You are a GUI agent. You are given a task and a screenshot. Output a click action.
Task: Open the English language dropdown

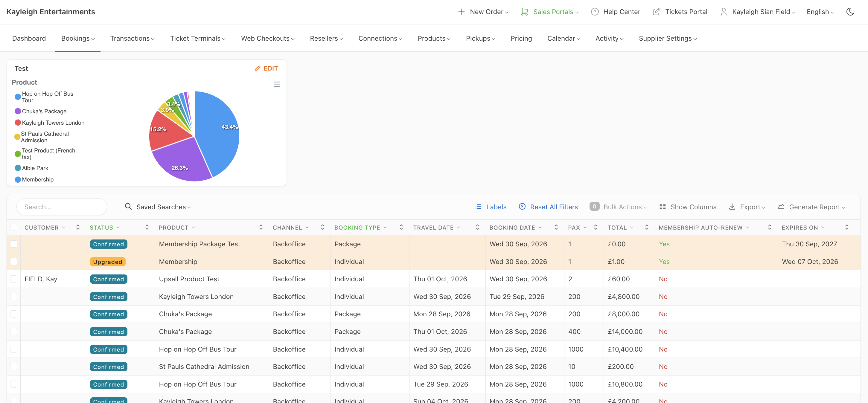pyautogui.click(x=820, y=12)
